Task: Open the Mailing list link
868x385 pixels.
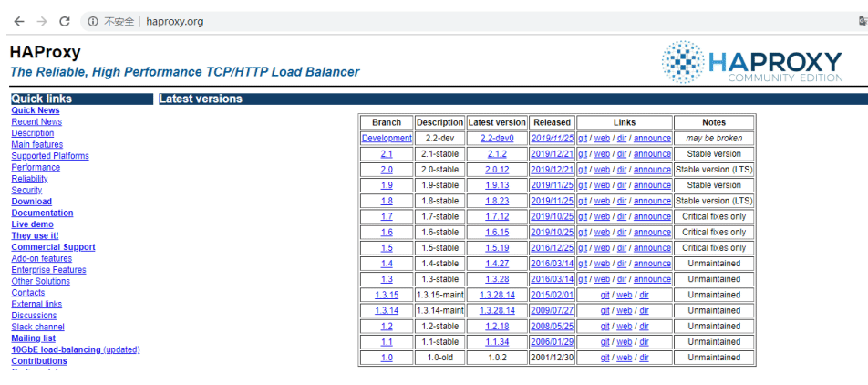Action: (x=33, y=338)
